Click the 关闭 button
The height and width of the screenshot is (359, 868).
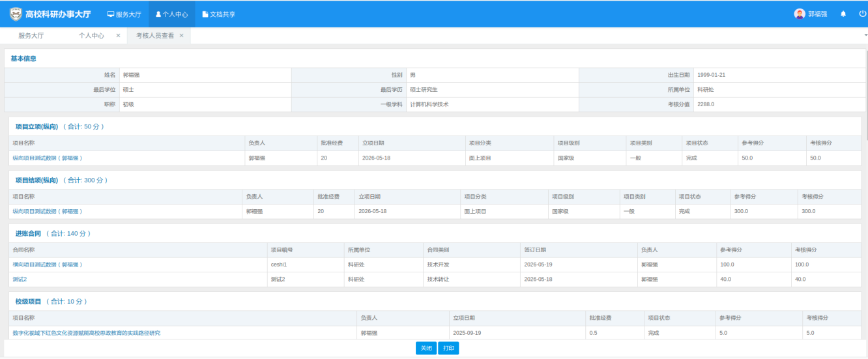click(x=426, y=349)
